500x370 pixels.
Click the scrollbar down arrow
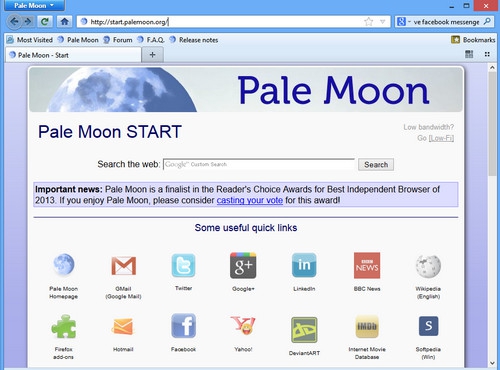click(x=492, y=363)
